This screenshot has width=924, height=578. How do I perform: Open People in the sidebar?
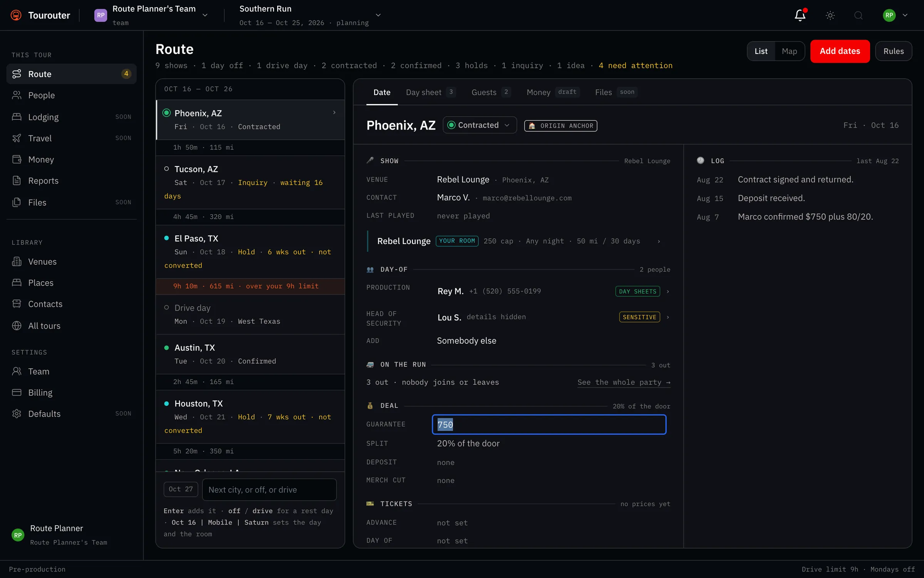pyautogui.click(x=72, y=95)
